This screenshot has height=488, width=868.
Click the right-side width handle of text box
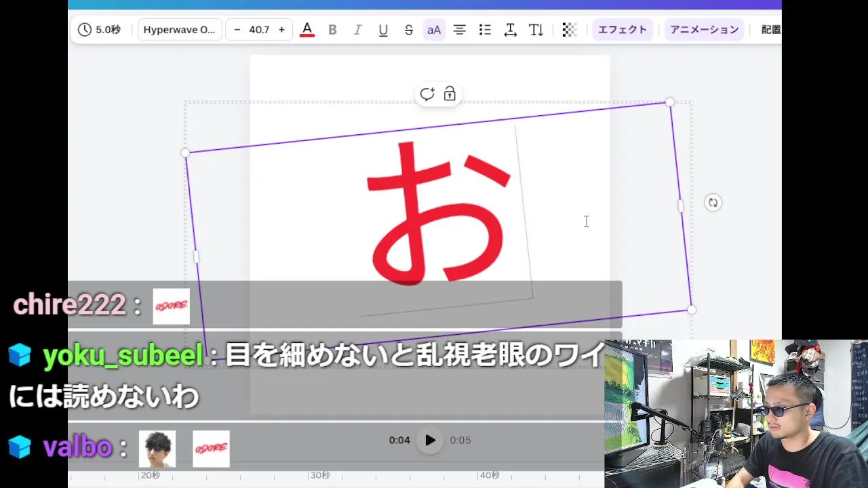click(681, 206)
